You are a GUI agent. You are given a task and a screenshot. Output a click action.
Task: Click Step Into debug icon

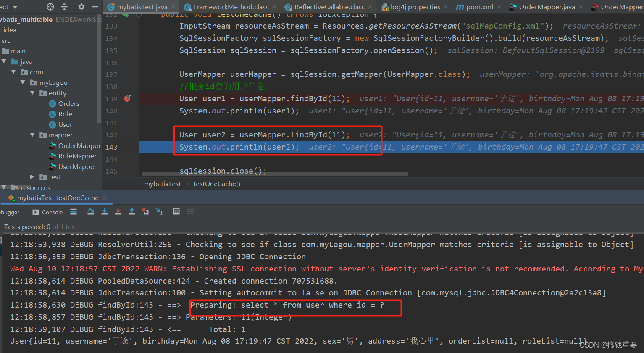tap(105, 211)
